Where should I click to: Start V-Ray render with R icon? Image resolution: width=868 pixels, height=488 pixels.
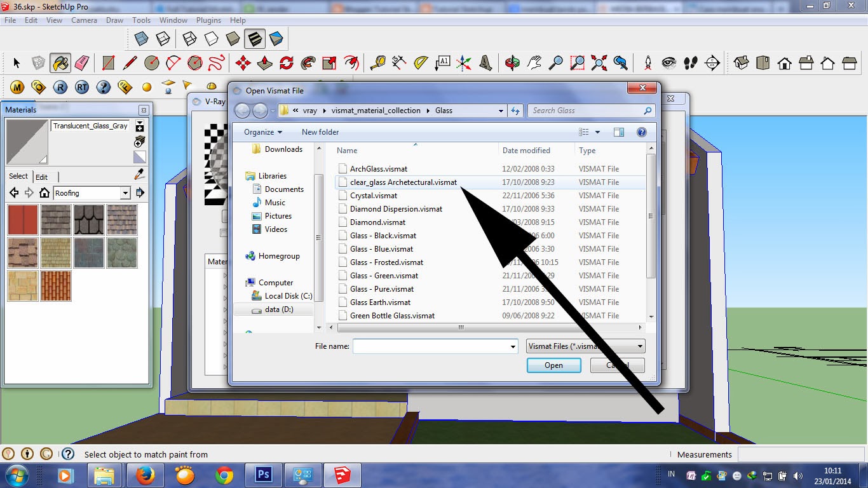pos(60,87)
